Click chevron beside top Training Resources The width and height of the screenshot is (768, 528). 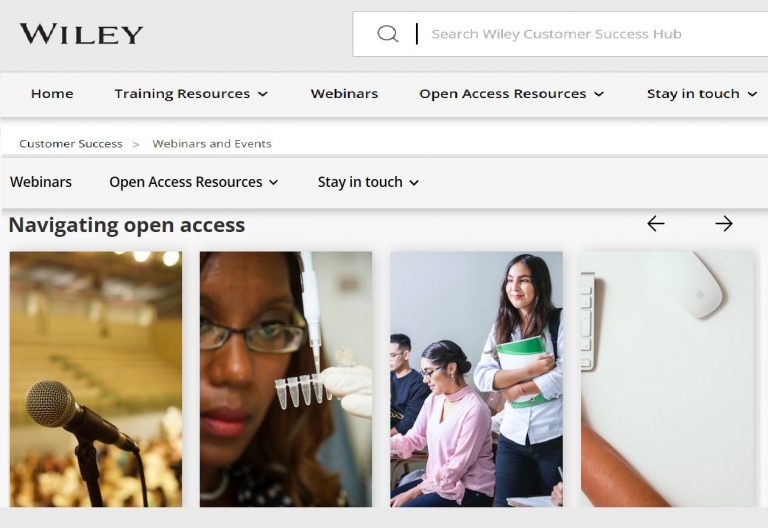coord(263,94)
